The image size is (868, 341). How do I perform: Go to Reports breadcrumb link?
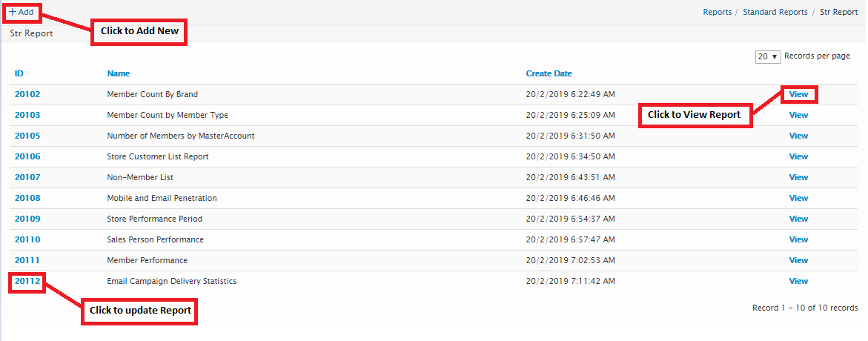717,12
